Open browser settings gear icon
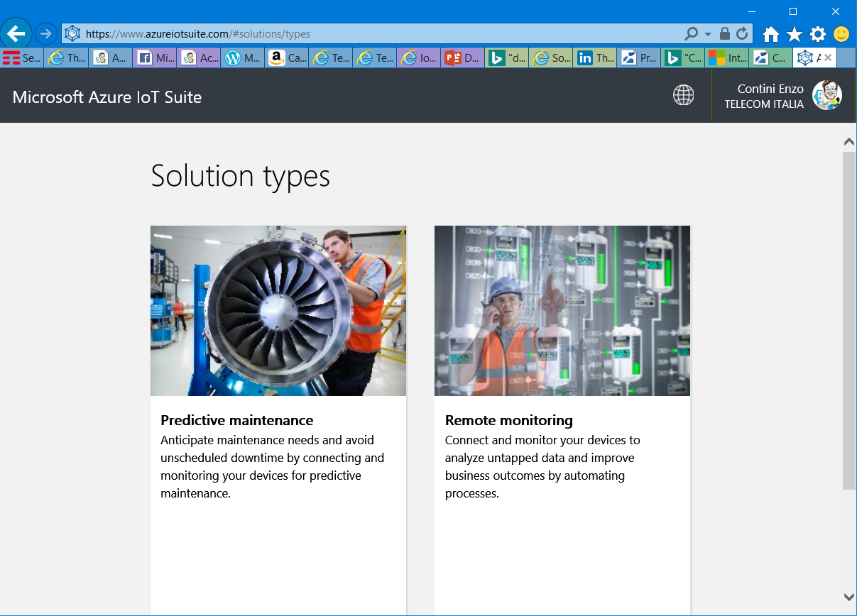 pyautogui.click(x=818, y=34)
